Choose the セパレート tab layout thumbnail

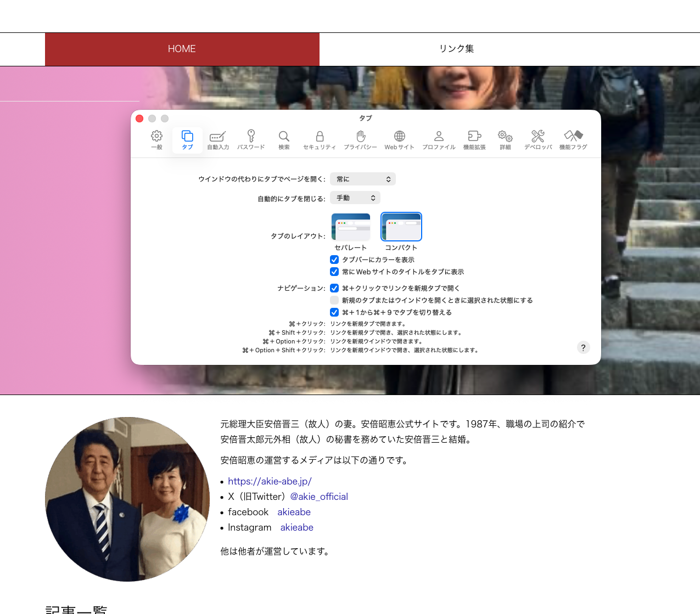351,227
